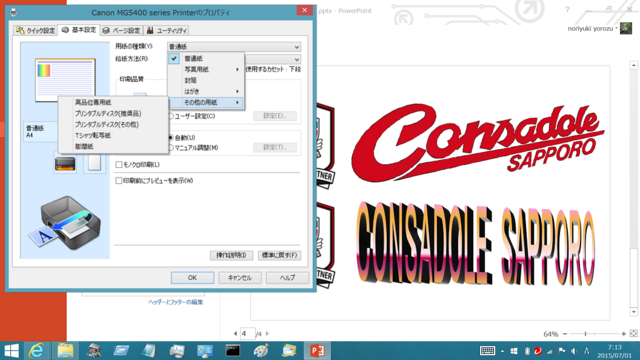Go to previous page in print preview
Viewport: 640px width, 360px height.
[x=236, y=333]
